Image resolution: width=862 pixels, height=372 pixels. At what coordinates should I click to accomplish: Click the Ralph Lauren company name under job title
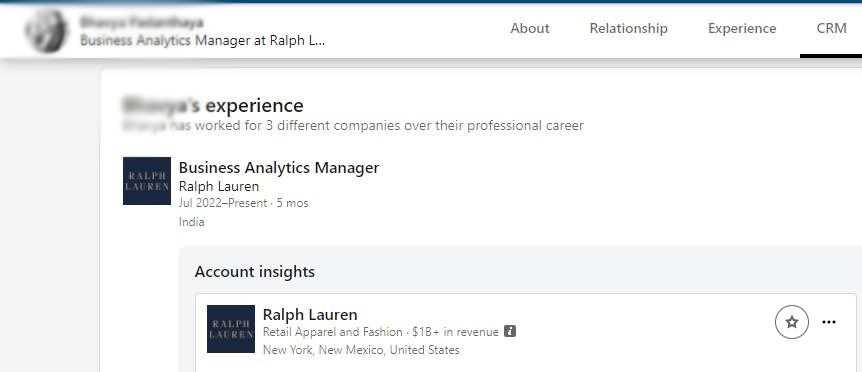tap(219, 186)
